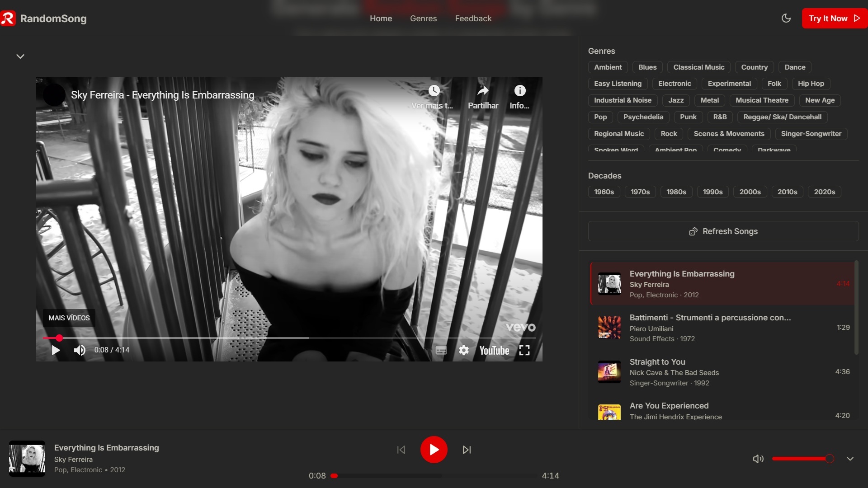Click the YouTube Watch Later clock icon
This screenshot has width=868, height=488.
coord(434,91)
